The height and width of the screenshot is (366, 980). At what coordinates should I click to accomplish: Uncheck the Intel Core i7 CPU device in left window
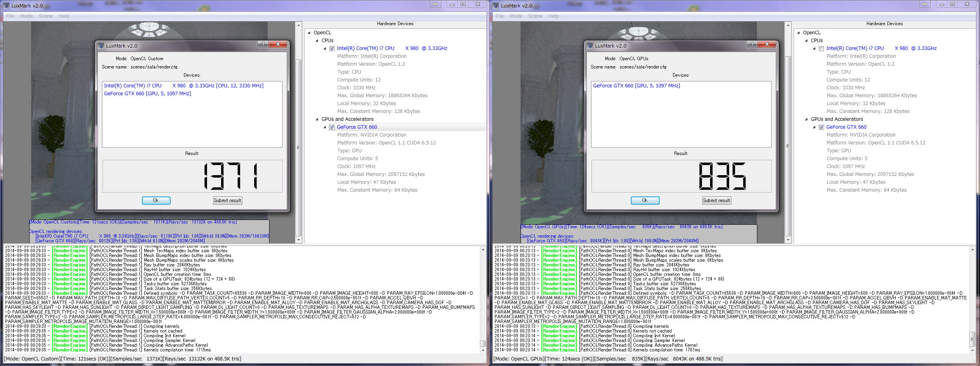(332, 49)
